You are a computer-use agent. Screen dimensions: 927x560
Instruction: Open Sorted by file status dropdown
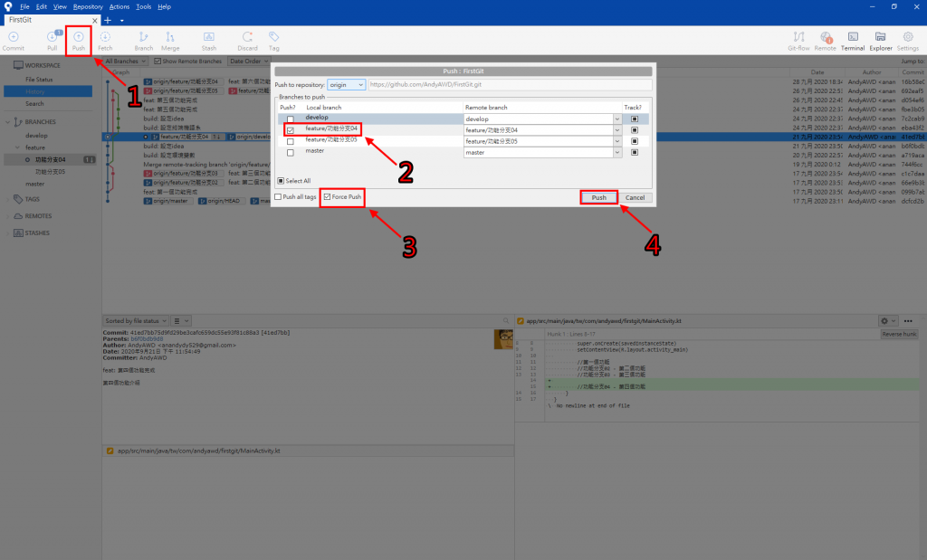click(x=136, y=321)
